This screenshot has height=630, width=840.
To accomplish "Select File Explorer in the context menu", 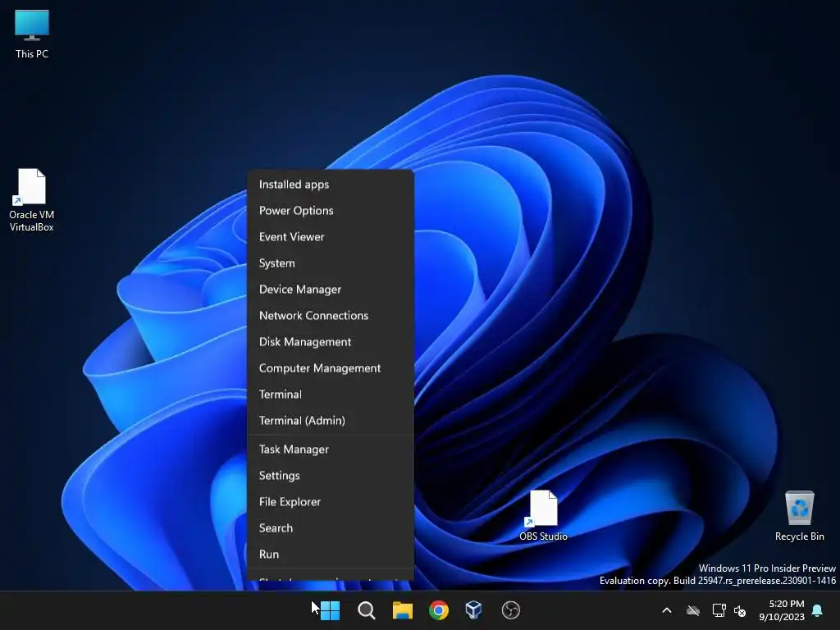I will (x=331, y=502).
